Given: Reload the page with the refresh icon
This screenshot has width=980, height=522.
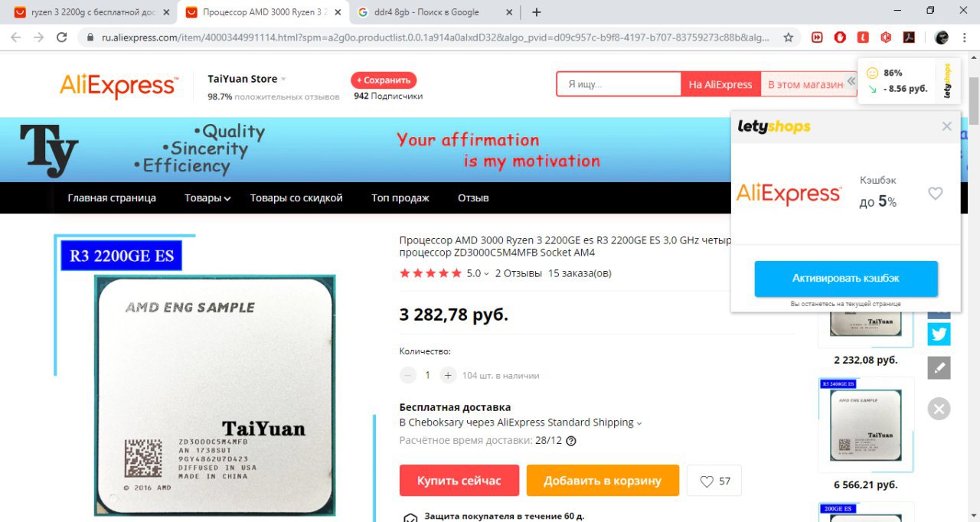Looking at the screenshot, I should point(63,37).
